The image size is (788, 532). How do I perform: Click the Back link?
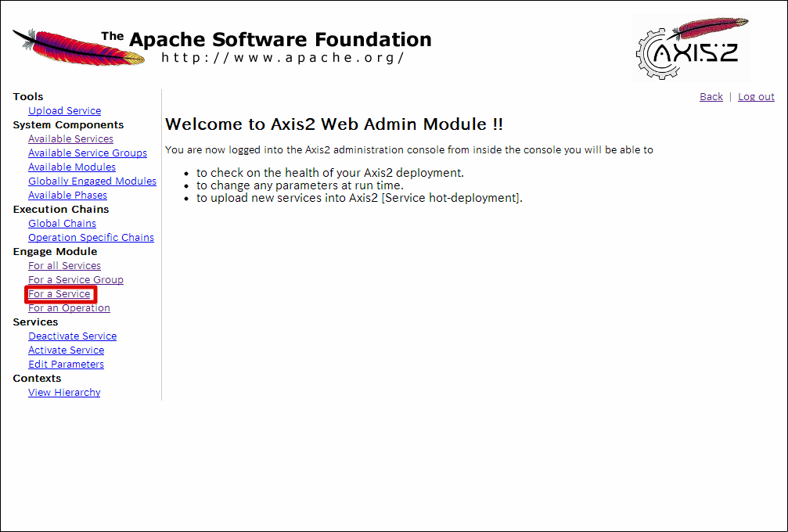click(x=711, y=96)
